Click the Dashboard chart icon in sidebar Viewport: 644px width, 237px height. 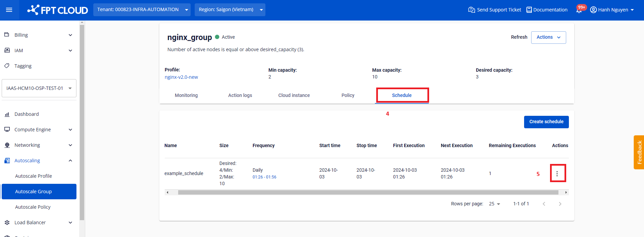pos(7,114)
